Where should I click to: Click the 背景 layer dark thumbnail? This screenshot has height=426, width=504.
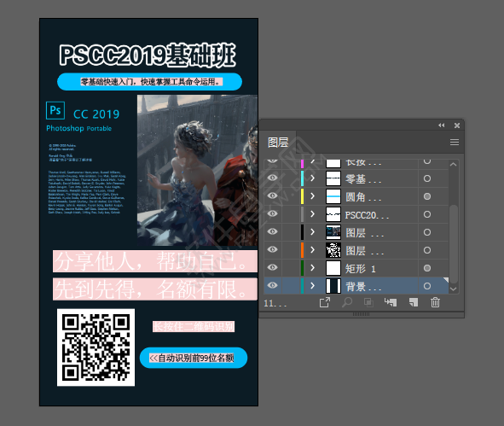(x=333, y=286)
